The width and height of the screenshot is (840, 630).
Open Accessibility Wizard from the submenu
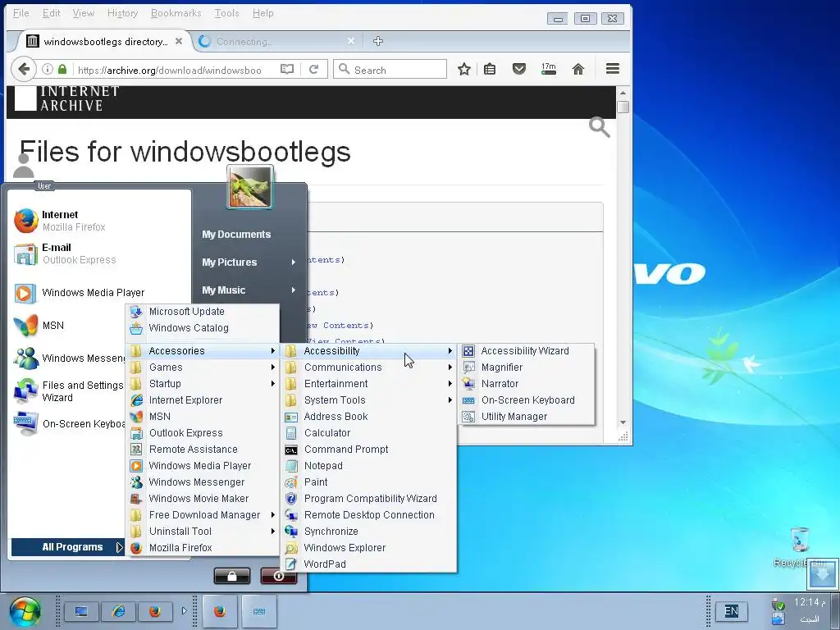527,351
